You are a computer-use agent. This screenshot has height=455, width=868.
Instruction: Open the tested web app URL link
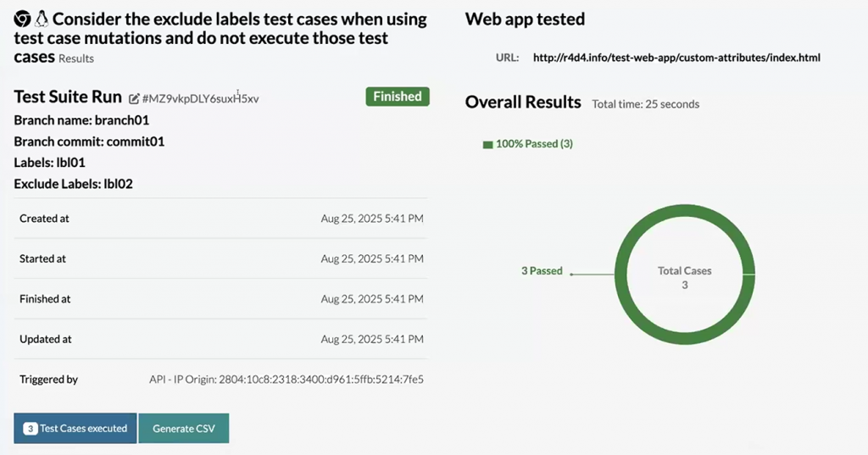[x=676, y=58]
